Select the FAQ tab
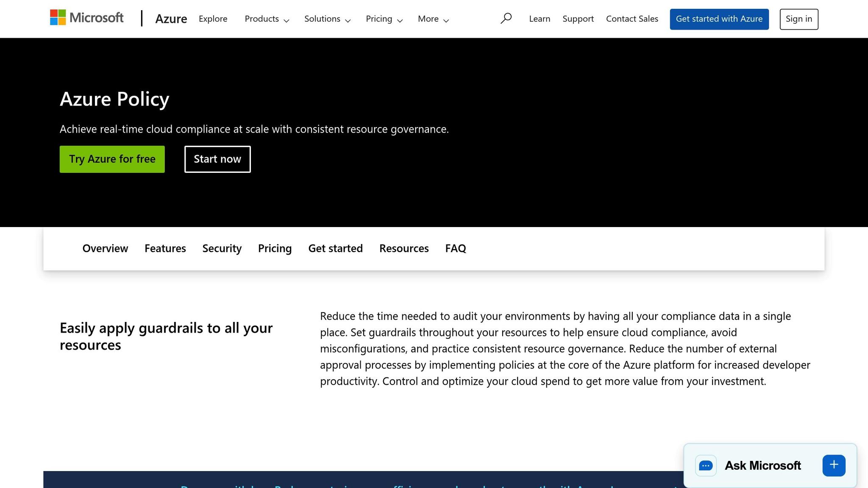The height and width of the screenshot is (488, 868). (455, 248)
